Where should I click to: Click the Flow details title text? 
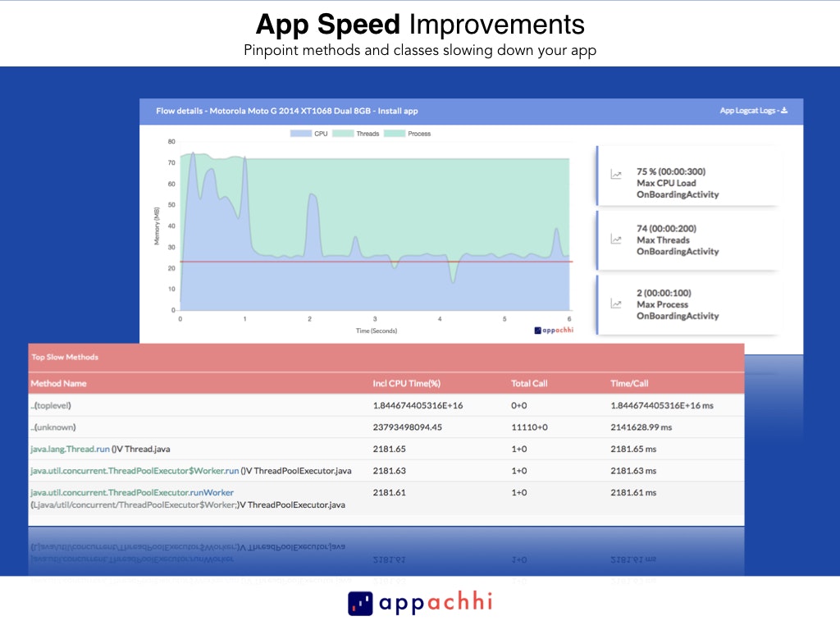(287, 111)
